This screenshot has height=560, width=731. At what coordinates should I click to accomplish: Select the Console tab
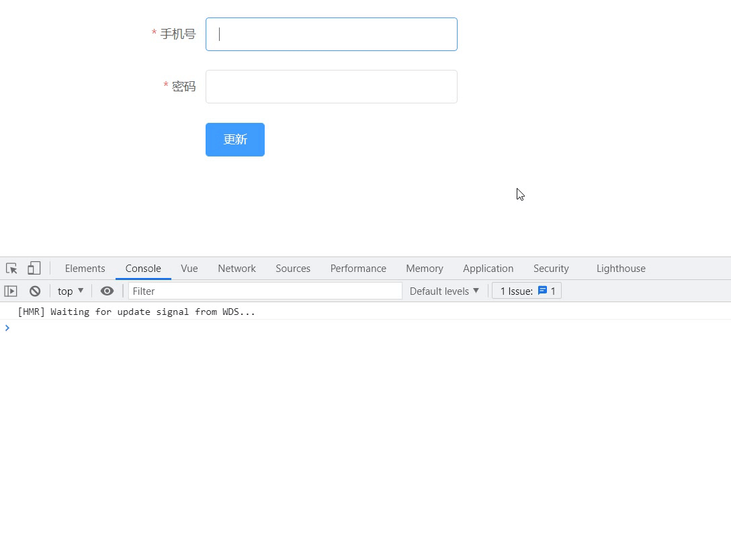[x=143, y=269]
